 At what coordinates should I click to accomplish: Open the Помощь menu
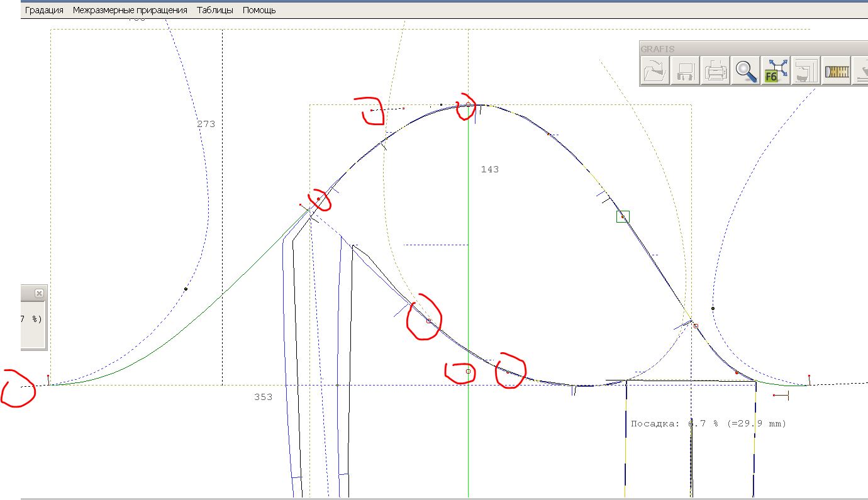pos(259,10)
